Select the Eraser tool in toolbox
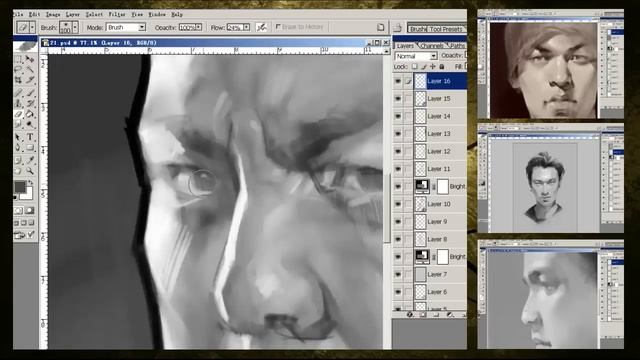 point(18,114)
